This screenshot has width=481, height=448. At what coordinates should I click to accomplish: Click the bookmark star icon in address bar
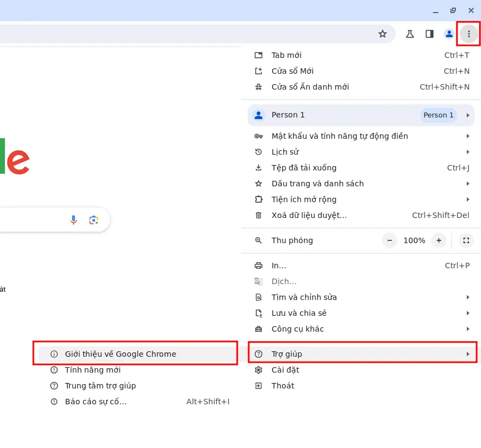[x=382, y=34]
